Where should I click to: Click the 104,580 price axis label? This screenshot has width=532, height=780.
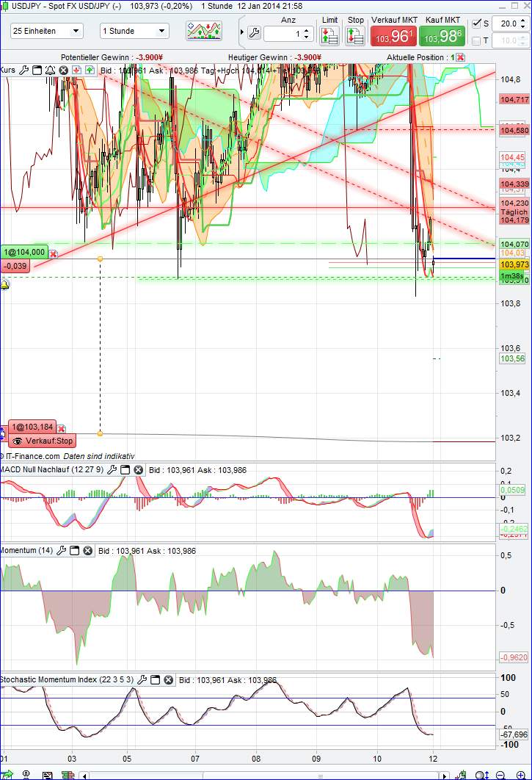(x=514, y=130)
